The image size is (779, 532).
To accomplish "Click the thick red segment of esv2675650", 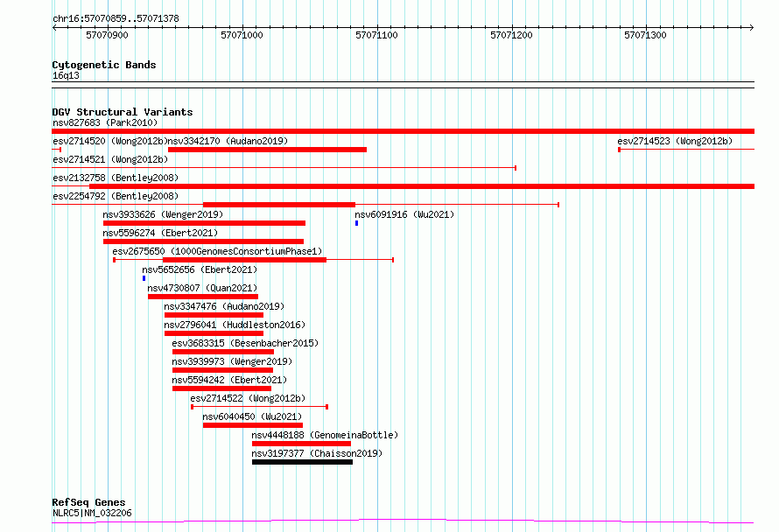I will [x=244, y=260].
